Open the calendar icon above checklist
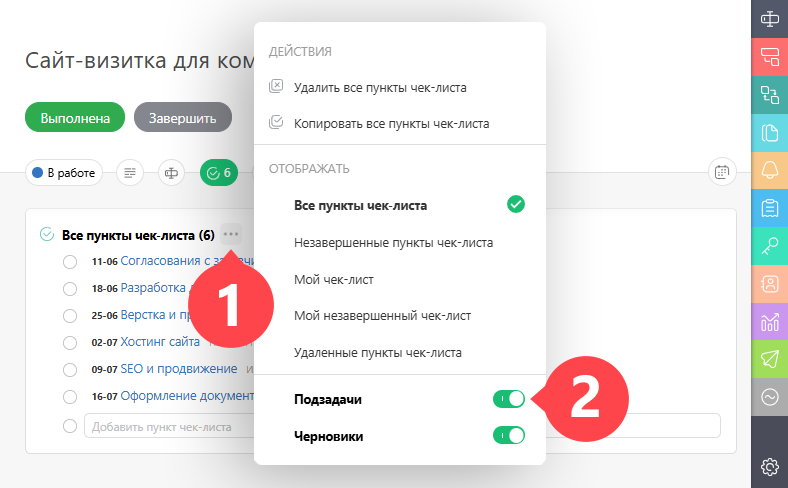Screen dimensions: 788x488 tap(722, 172)
